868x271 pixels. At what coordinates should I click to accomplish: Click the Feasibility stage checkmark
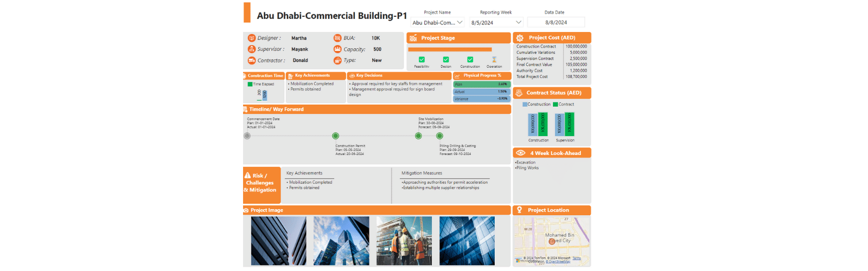pyautogui.click(x=422, y=60)
